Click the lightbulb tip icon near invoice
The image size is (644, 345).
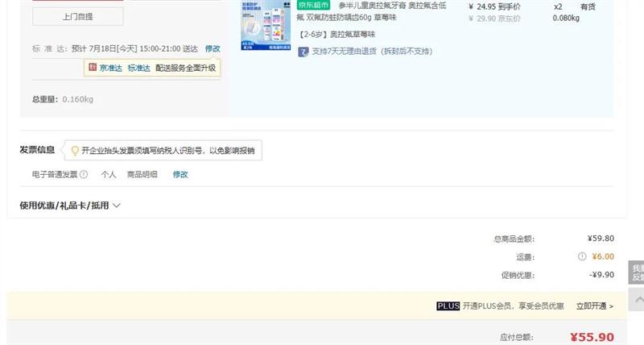pos(75,151)
